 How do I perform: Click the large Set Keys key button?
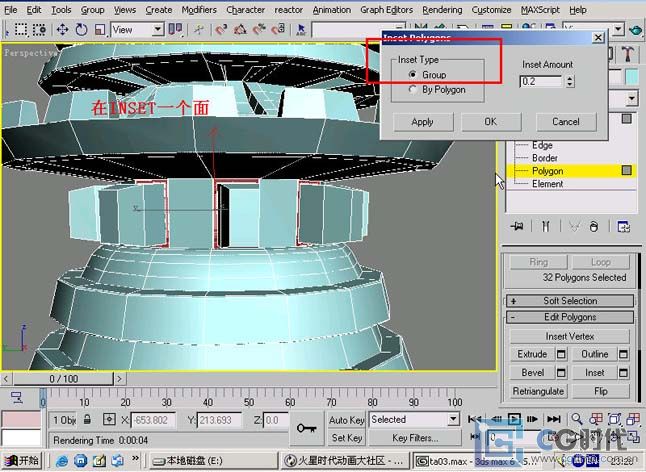pyautogui.click(x=307, y=429)
